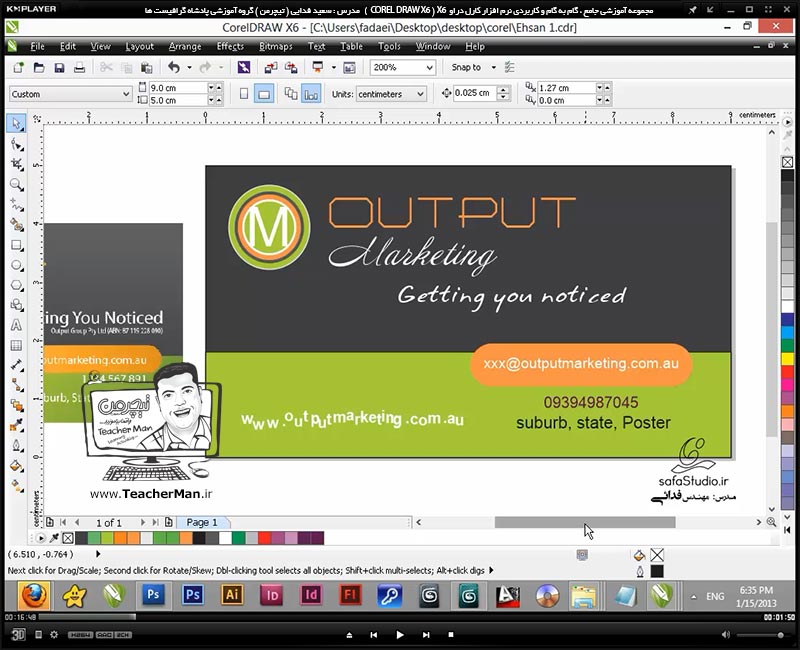Select the Page 1 tab
The width and height of the screenshot is (800, 650).
point(202,522)
